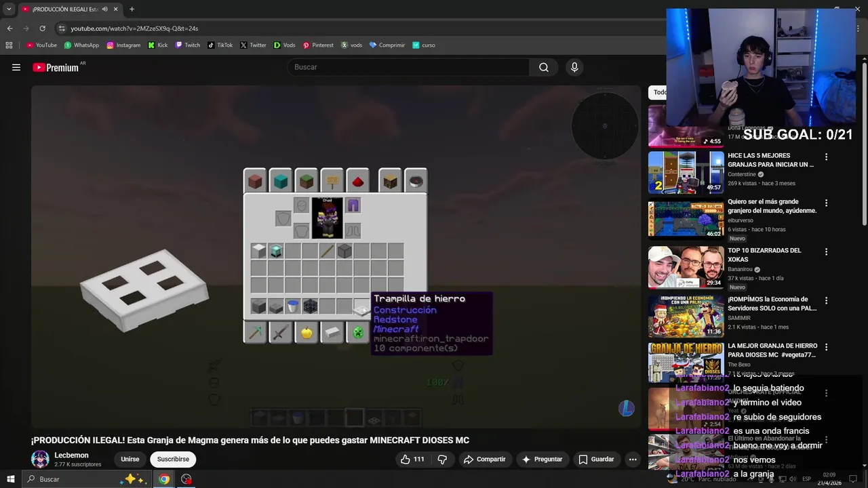868x488 pixels.
Task: Select the iron ingot ingredients tab
Action: tap(332, 332)
